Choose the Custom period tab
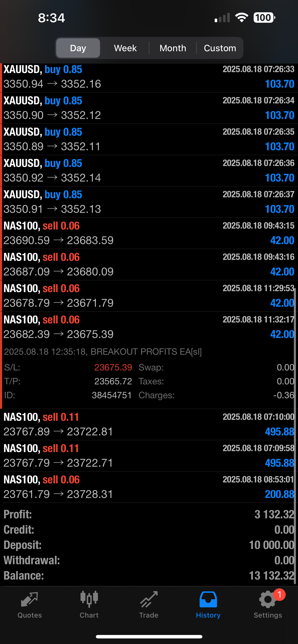This screenshot has height=644, width=298. [220, 48]
